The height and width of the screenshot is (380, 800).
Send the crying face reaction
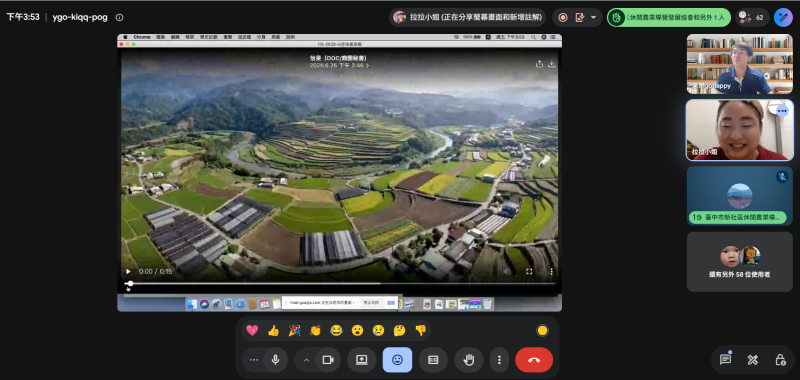[378, 331]
